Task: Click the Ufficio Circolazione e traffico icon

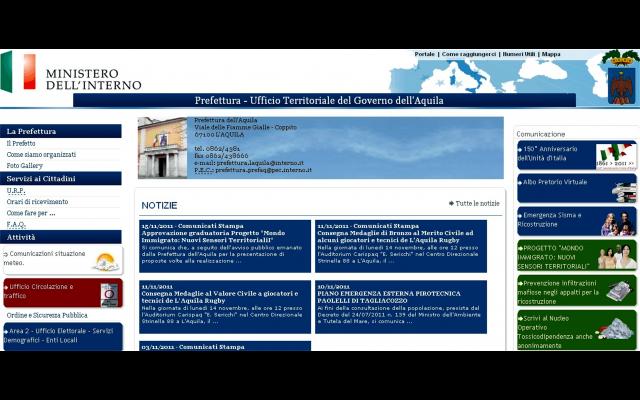Action: (x=109, y=292)
